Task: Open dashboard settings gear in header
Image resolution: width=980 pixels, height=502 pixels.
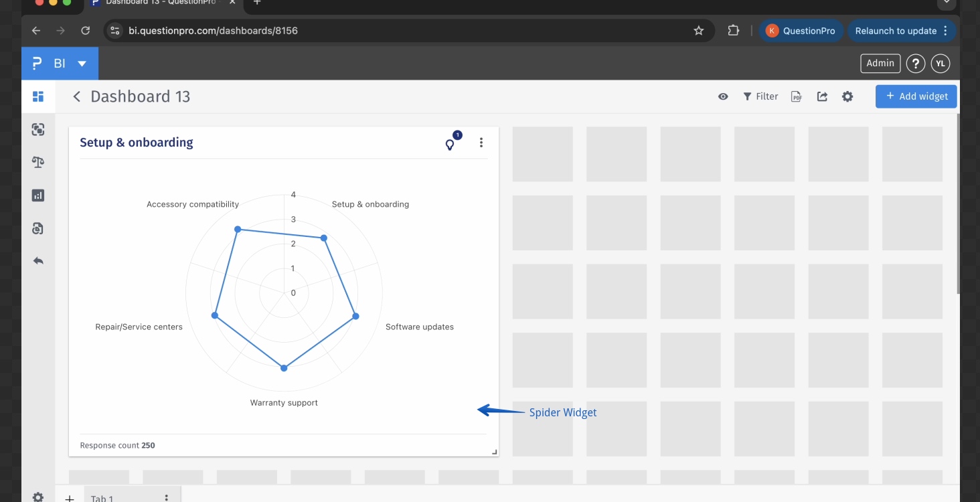Action: [x=847, y=96]
